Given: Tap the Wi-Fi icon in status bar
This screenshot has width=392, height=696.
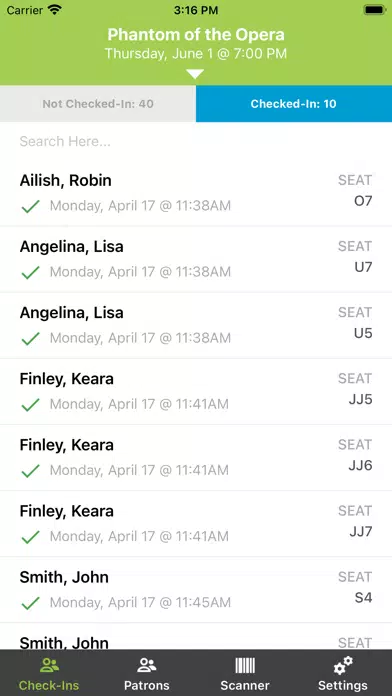Looking at the screenshot, I should [55, 10].
